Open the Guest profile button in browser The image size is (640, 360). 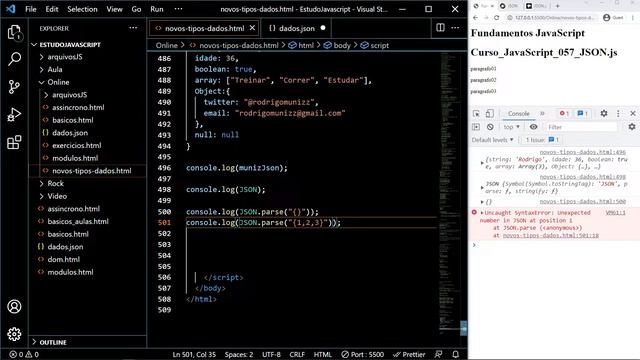coord(613,18)
